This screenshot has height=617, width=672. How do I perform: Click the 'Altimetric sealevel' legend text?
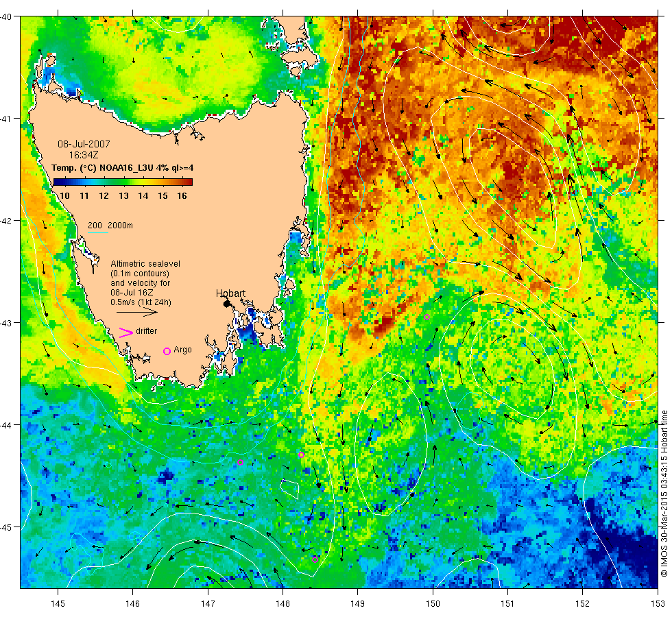pyautogui.click(x=145, y=264)
